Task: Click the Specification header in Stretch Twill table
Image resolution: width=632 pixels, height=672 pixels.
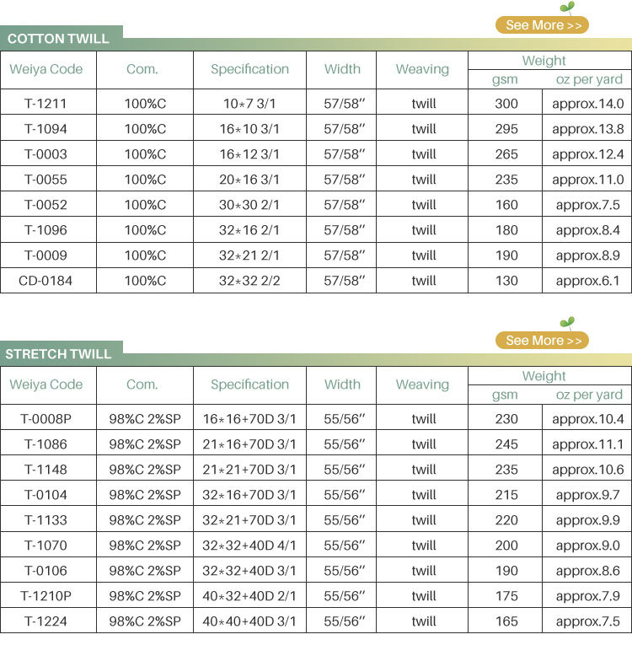Action: 249,384
